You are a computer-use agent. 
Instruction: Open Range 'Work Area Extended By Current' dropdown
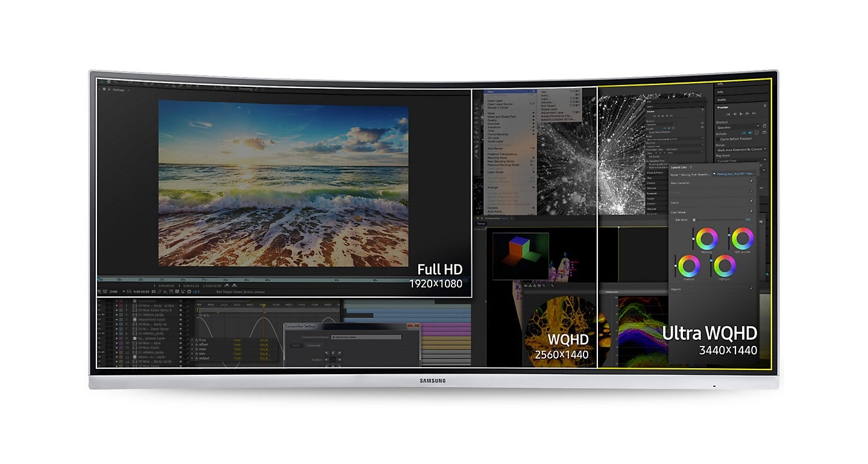740,149
